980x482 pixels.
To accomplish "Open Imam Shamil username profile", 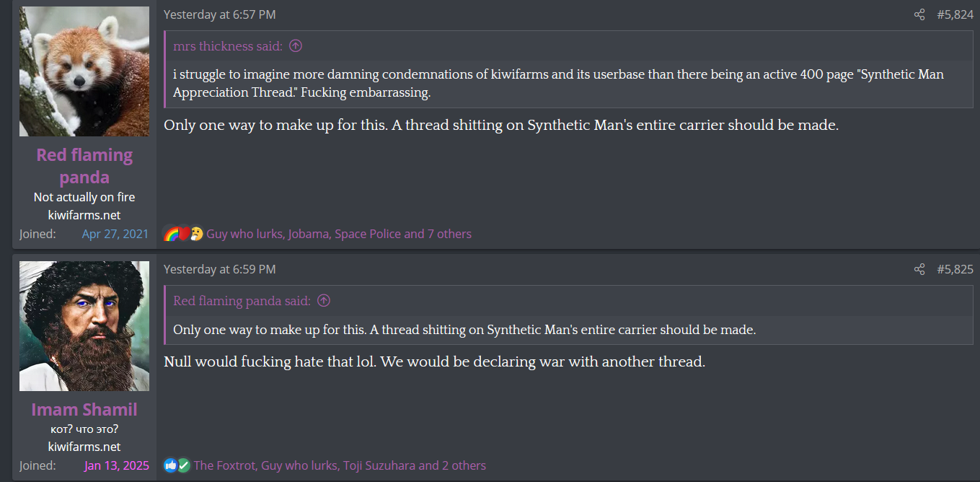I will (x=84, y=409).
